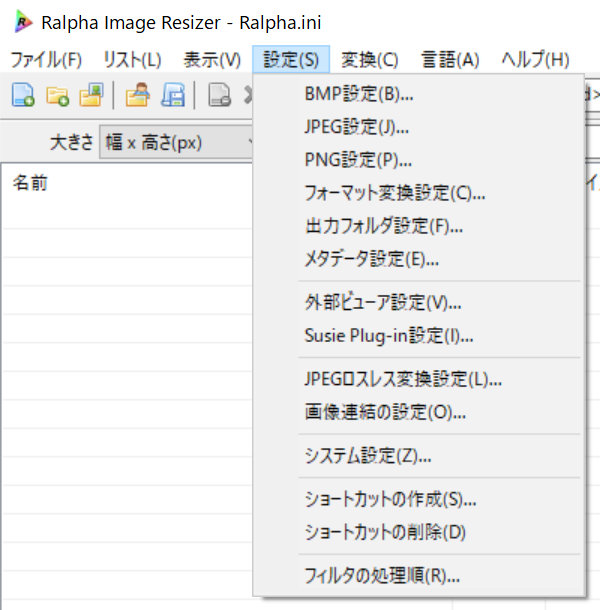Click the add file toolbar icon
The height and width of the screenshot is (610, 600).
pos(23,95)
